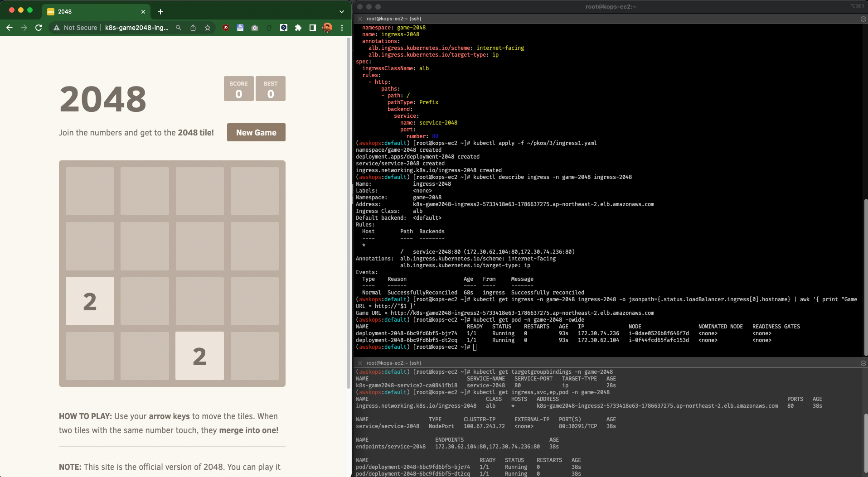The width and height of the screenshot is (868, 477).
Task: Expand the Chrome tab search chevron
Action: [x=342, y=12]
